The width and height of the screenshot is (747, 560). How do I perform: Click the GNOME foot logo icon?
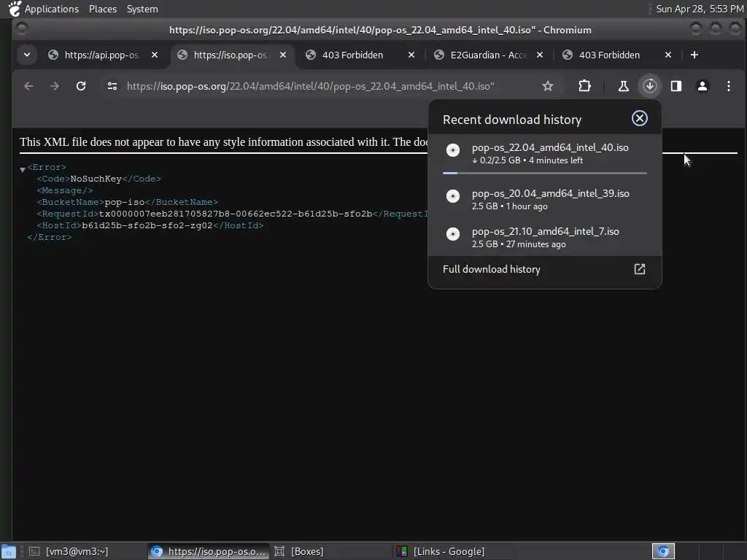15,9
